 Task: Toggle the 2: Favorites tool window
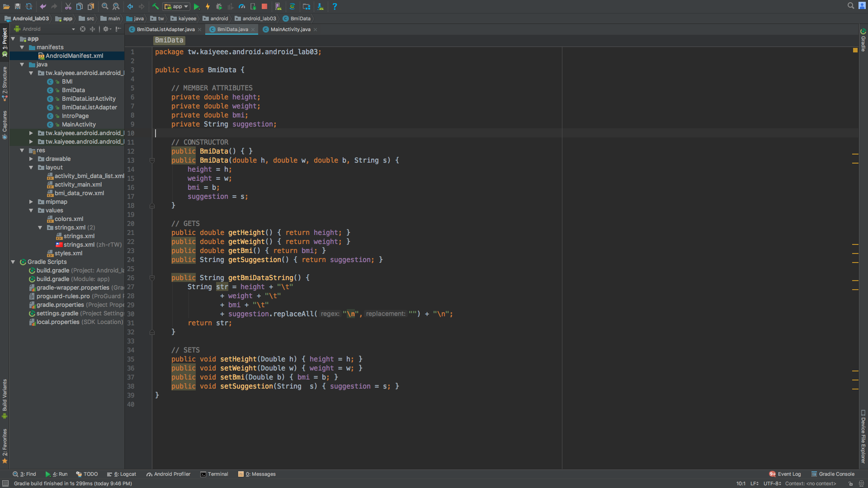(x=5, y=446)
